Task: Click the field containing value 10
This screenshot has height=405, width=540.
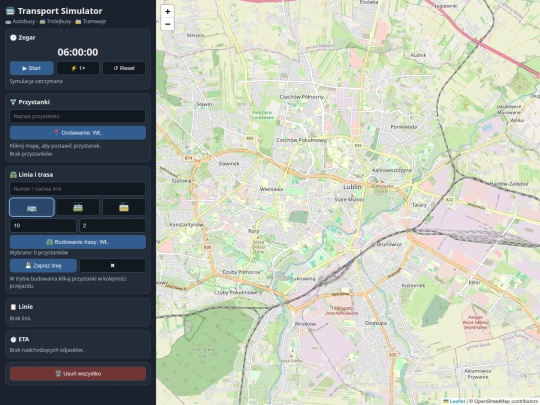Action: tap(43, 226)
